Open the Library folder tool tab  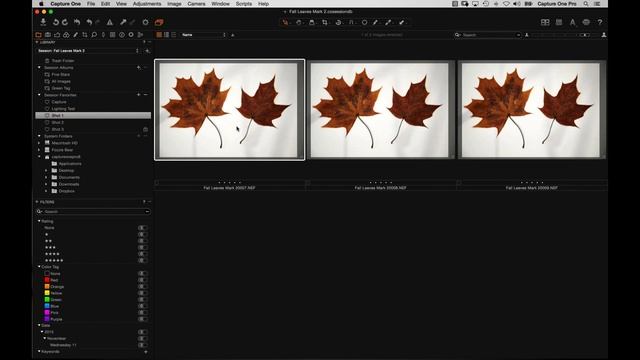click(x=39, y=35)
